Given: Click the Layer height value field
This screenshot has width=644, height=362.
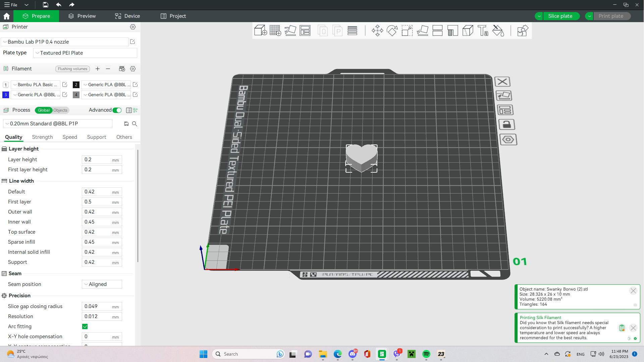Looking at the screenshot, I should (102, 160).
